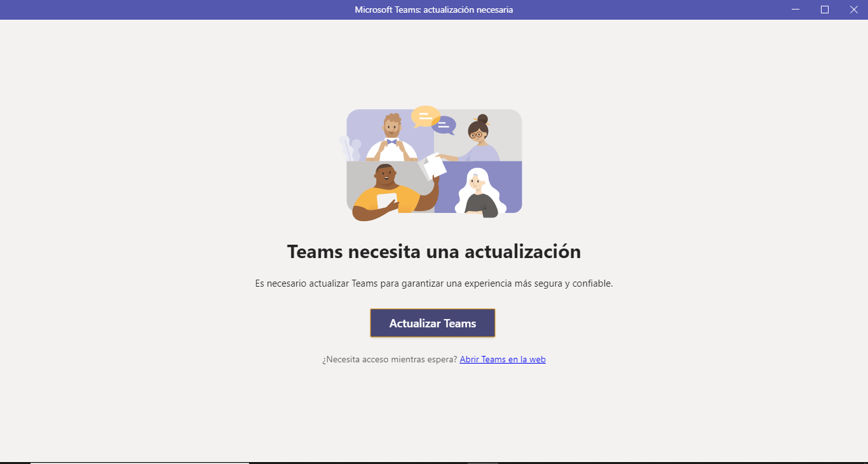Screen dimensions: 868x464
Task: Click the Teams meeting illustration image
Action: (431, 163)
